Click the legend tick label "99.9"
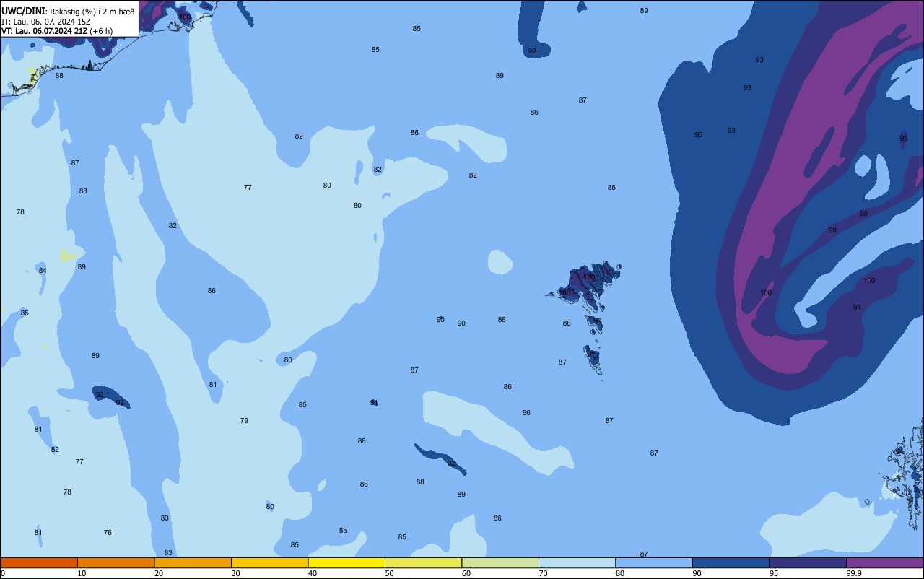This screenshot has height=579, width=924. coord(853,573)
